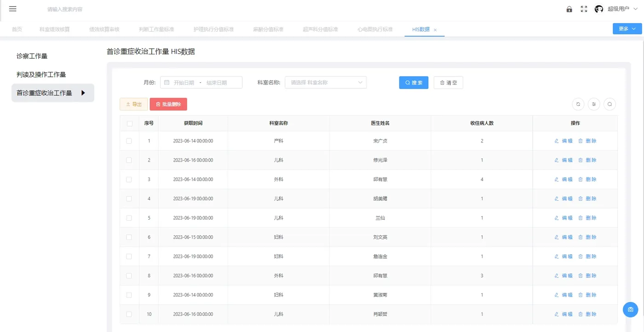644x332 pixels.
Task: Edit row 8 邱有慧 entry
Action: point(563,276)
